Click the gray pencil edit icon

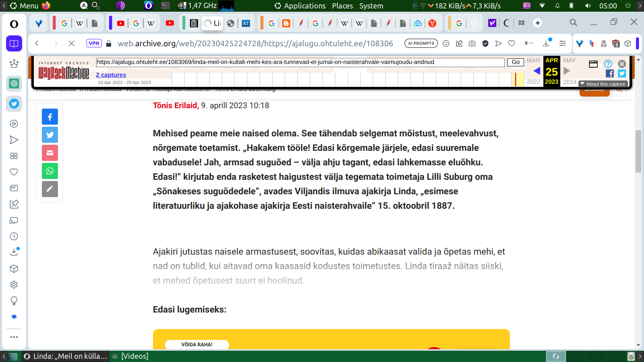coord(50,189)
